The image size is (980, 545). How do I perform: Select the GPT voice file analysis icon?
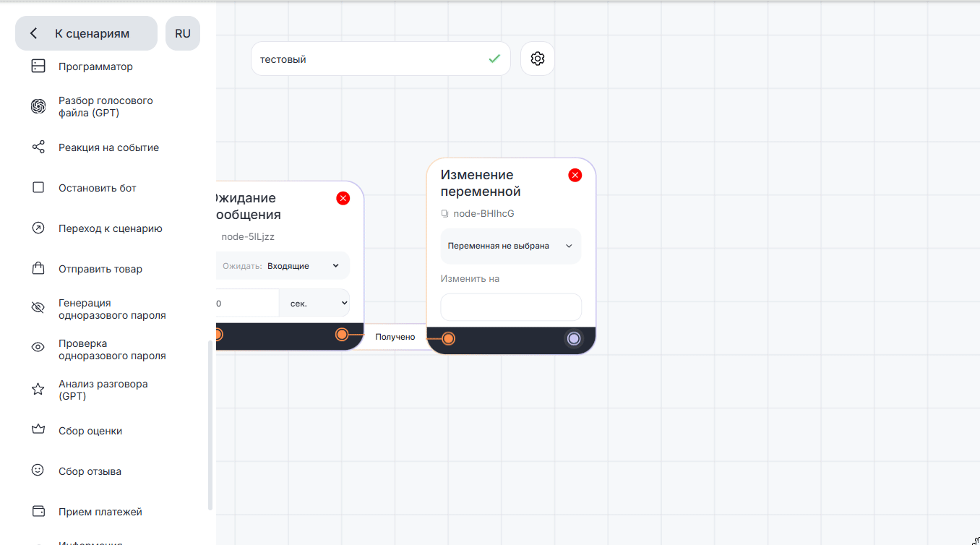coord(38,107)
